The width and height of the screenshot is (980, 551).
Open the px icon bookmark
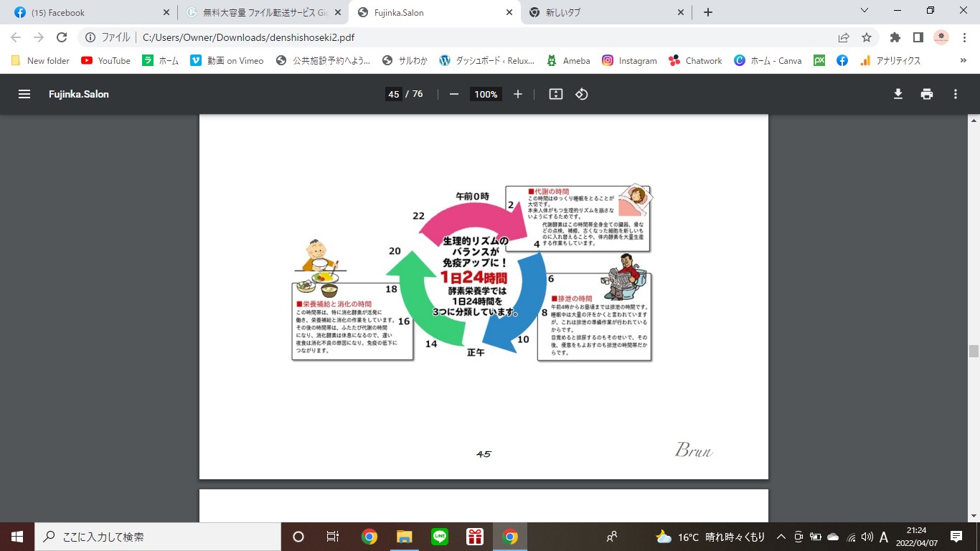819,61
